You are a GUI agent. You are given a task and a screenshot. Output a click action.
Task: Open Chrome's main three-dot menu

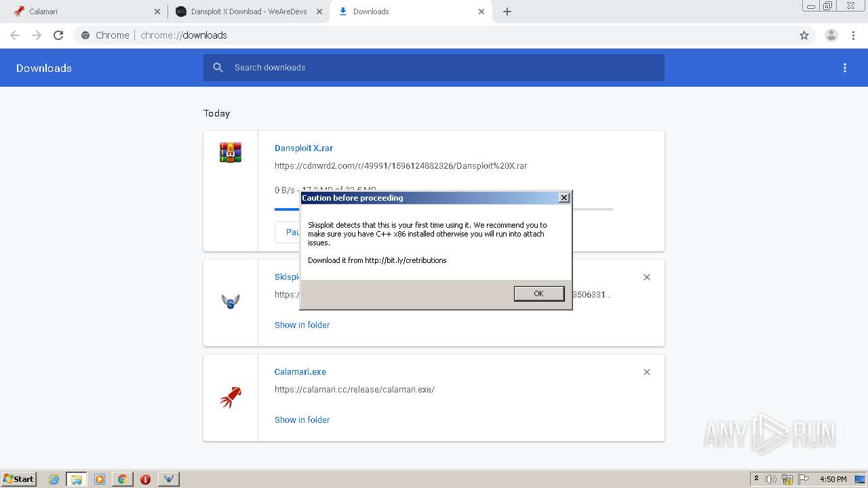[853, 35]
